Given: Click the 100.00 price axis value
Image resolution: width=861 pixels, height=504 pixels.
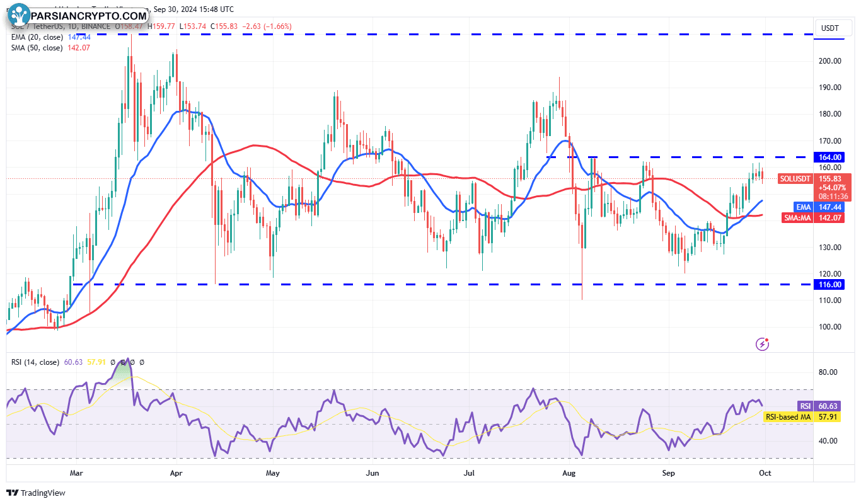Looking at the screenshot, I should tap(829, 326).
